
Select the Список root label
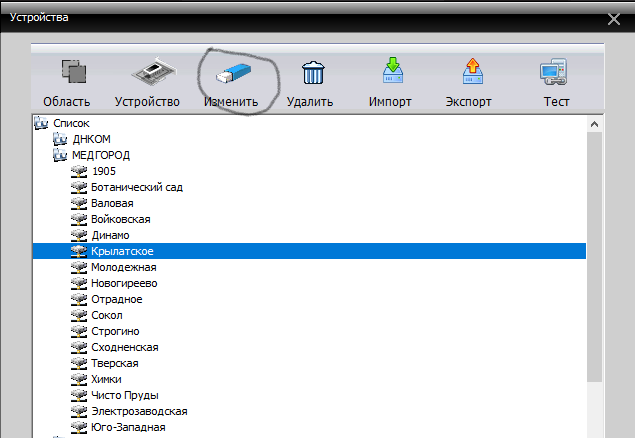coord(71,123)
